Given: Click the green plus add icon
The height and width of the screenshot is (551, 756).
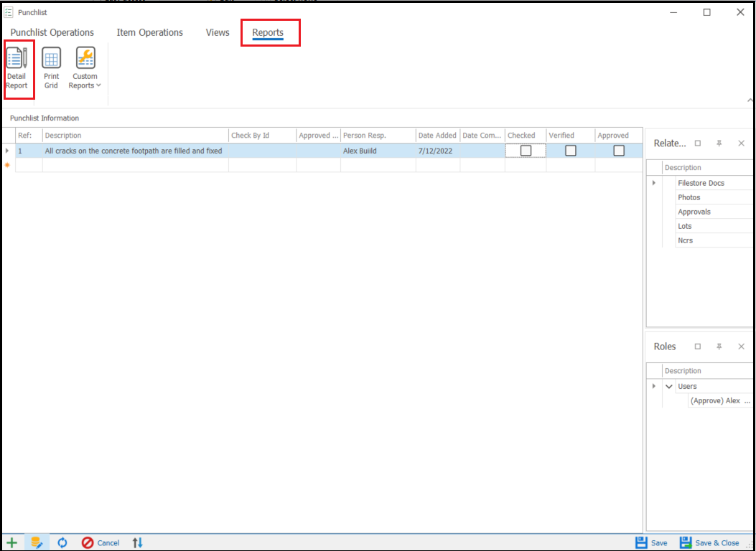Looking at the screenshot, I should (x=11, y=542).
